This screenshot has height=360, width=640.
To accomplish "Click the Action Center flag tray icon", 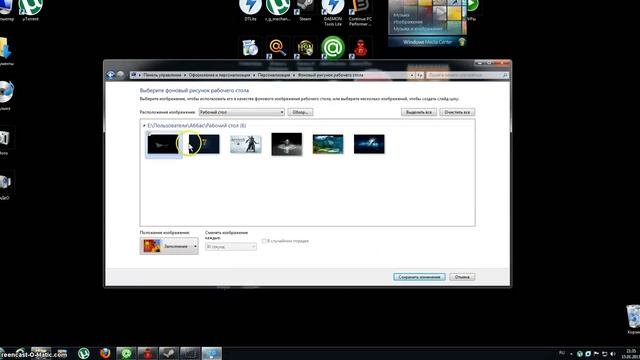I will point(596,353).
